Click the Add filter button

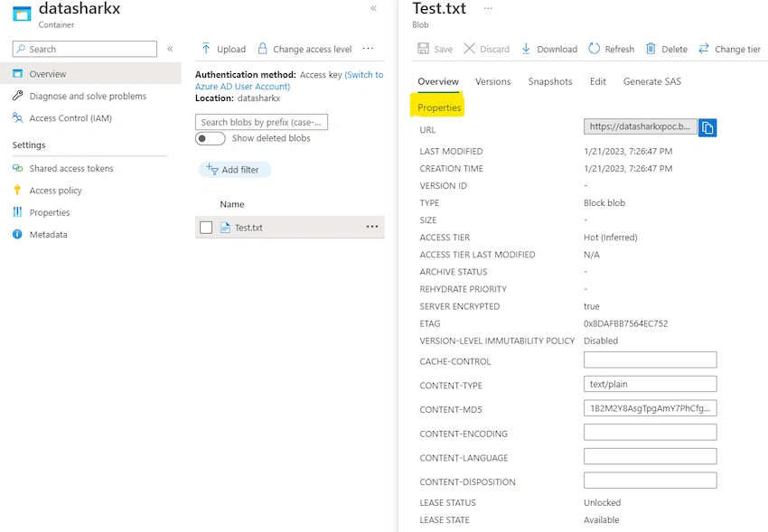[235, 169]
